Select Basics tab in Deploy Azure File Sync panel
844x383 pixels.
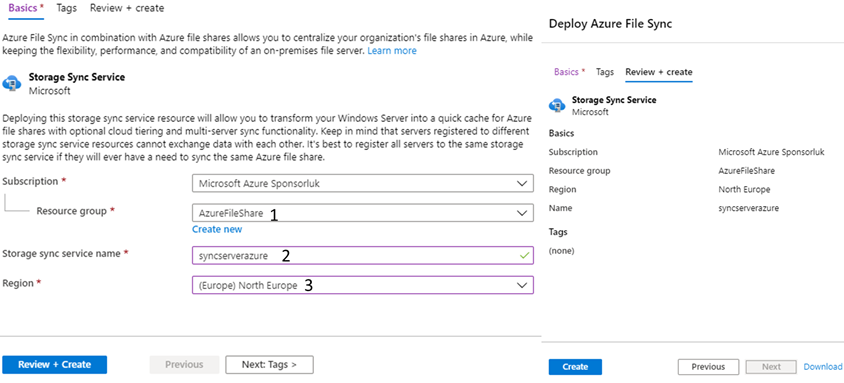pyautogui.click(x=569, y=72)
